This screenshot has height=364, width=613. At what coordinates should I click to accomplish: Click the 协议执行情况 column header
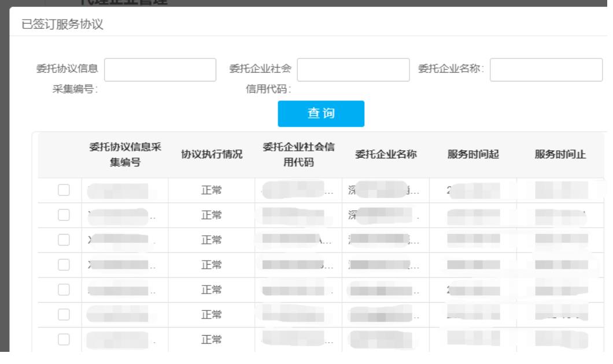pos(212,155)
